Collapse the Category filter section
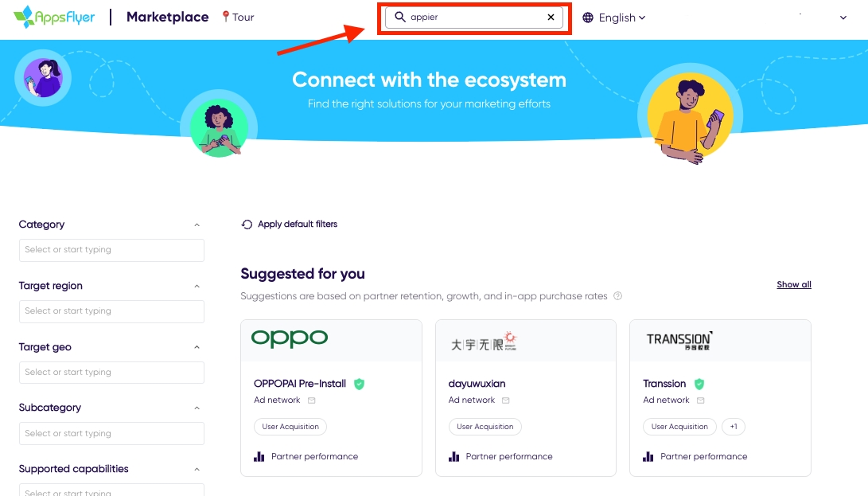Viewport: 868px width, 496px height. click(197, 225)
